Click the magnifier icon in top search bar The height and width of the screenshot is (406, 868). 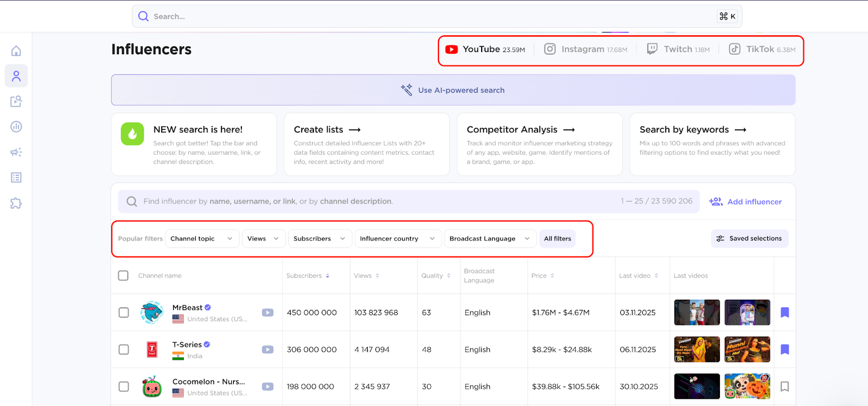coord(143,16)
